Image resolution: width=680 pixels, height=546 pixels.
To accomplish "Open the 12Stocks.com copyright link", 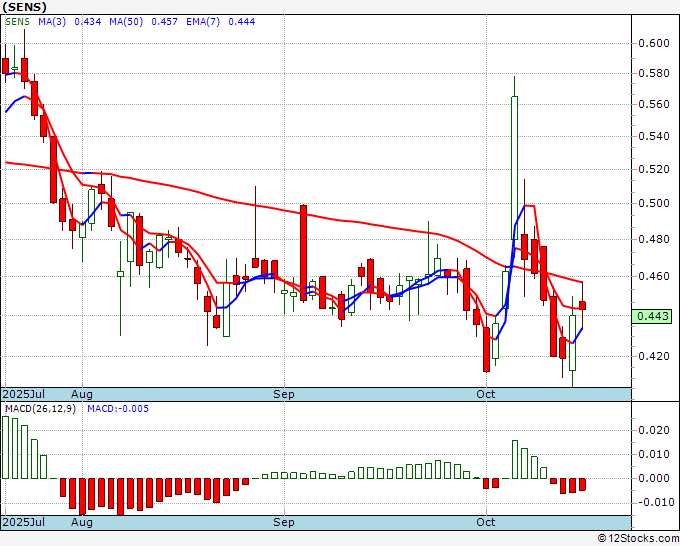I will [638, 539].
